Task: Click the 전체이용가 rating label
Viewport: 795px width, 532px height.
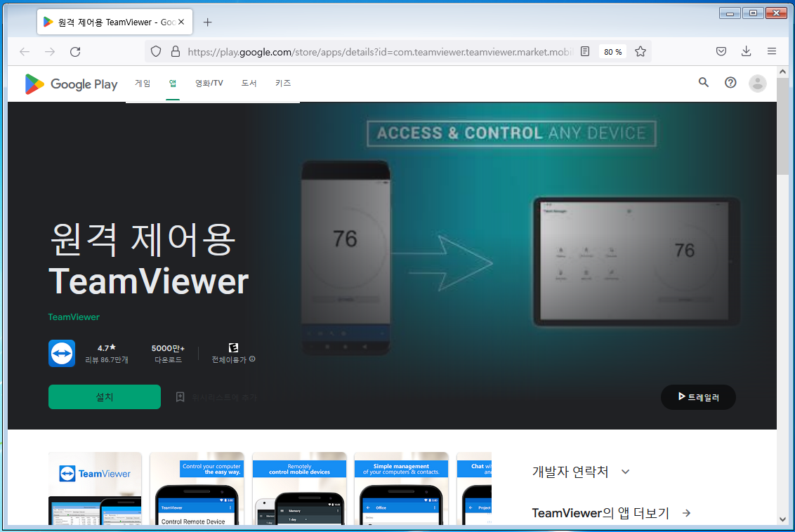Action: [x=229, y=360]
